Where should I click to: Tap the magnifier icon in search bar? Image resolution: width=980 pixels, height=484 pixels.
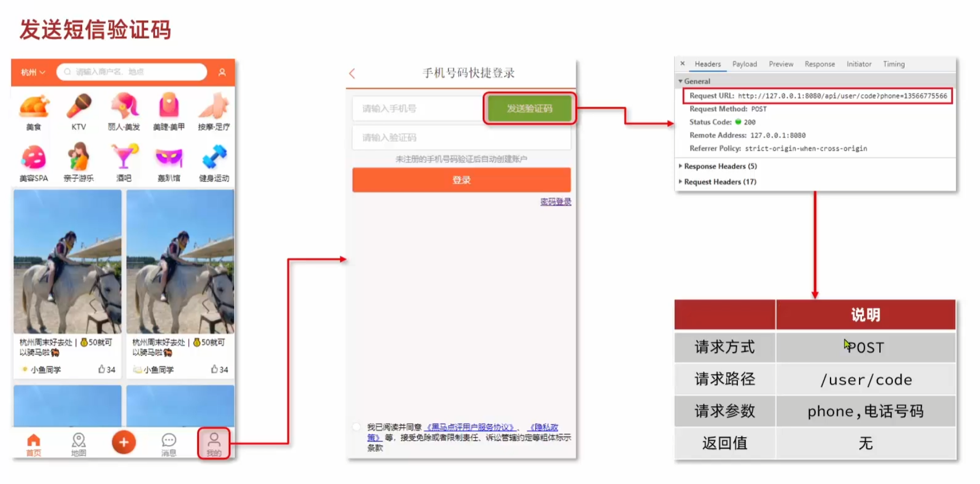pyautogui.click(x=67, y=72)
